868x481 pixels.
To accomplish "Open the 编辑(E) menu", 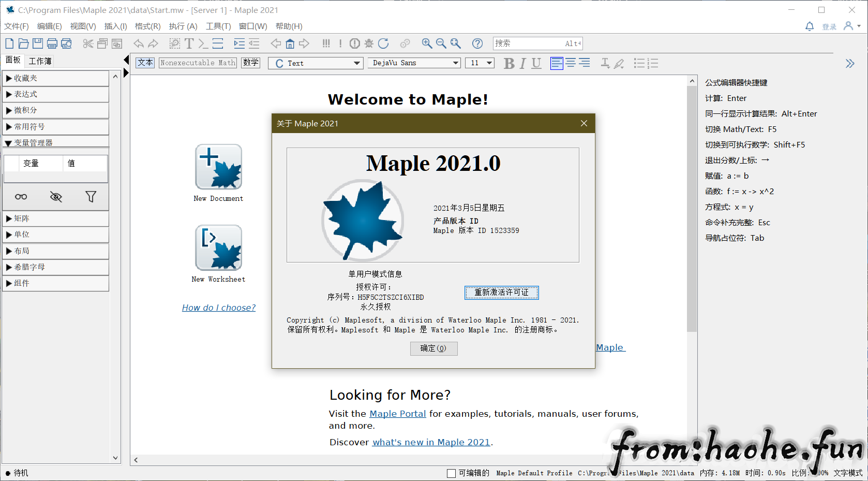I will [x=50, y=26].
